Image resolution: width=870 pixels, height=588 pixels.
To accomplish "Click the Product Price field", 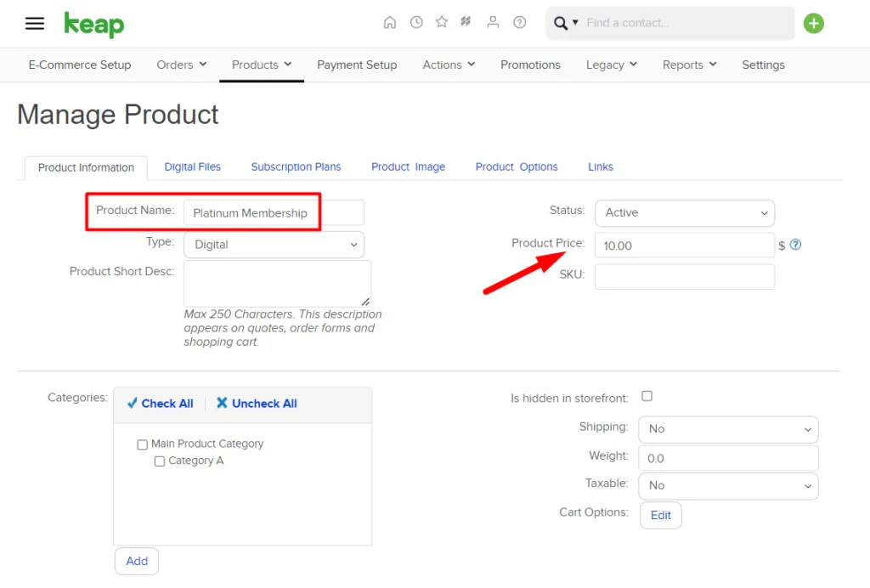I will tap(684, 246).
